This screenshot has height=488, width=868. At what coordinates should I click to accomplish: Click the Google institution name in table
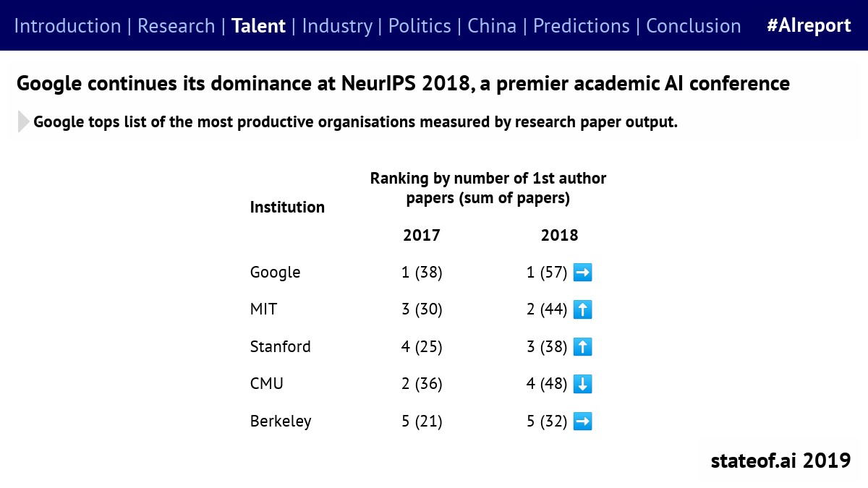(x=275, y=273)
